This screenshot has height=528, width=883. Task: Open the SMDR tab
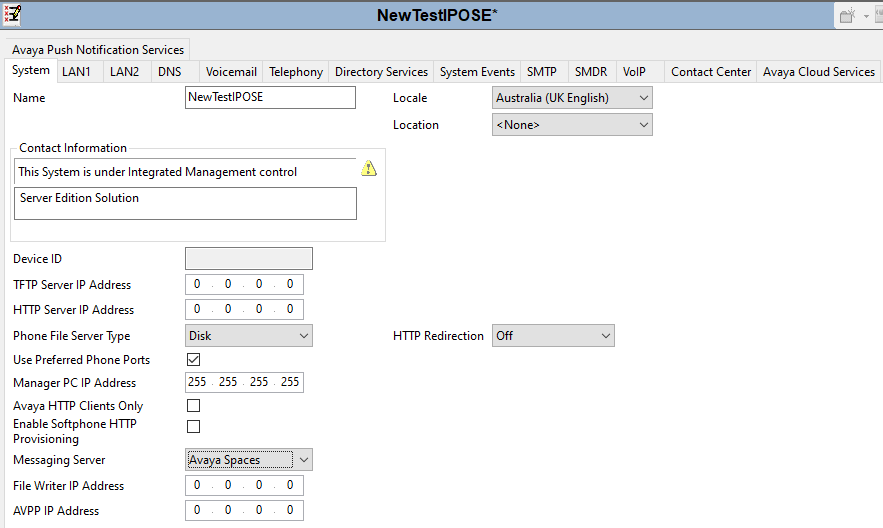point(591,72)
